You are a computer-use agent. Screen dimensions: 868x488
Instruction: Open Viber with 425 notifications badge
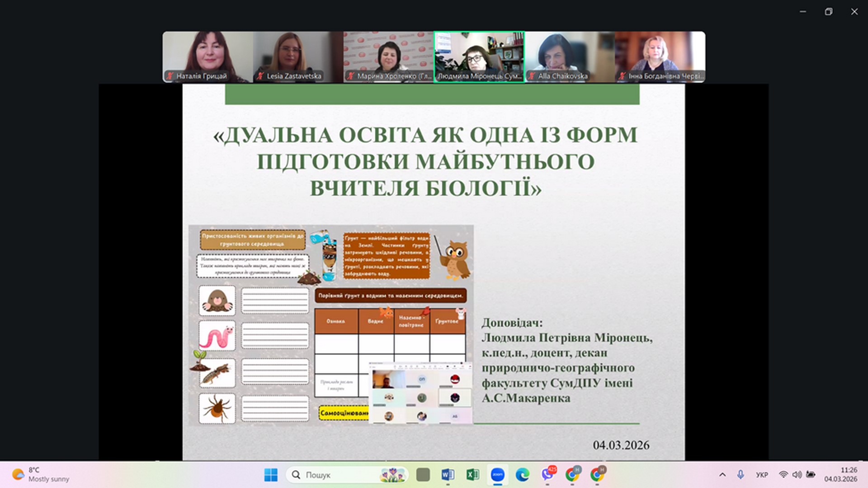click(547, 475)
